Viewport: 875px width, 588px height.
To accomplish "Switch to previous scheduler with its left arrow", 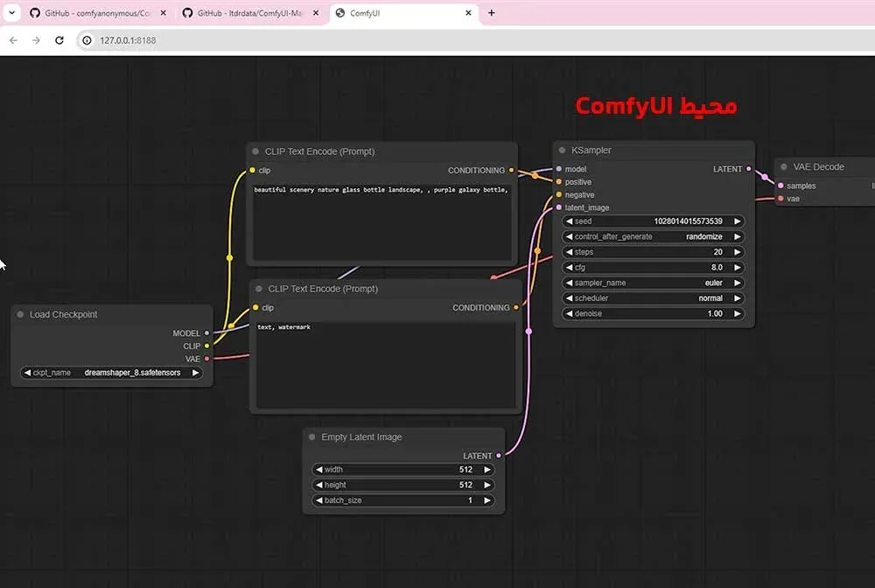I will point(570,297).
